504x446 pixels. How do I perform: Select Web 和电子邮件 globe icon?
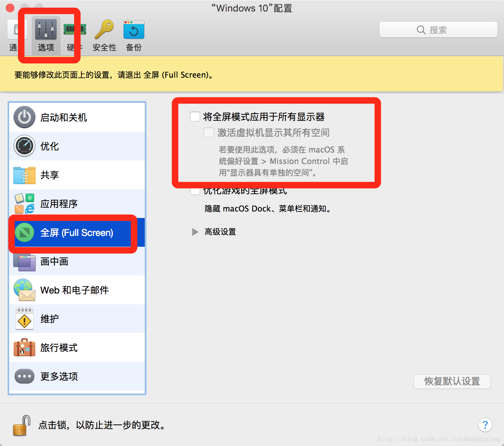(x=24, y=290)
